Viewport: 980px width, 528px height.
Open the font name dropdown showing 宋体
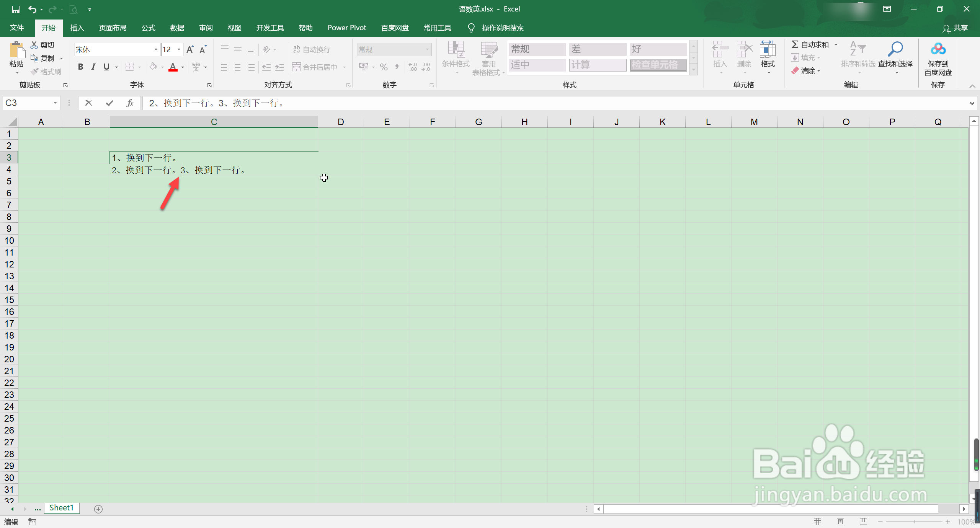[156, 49]
